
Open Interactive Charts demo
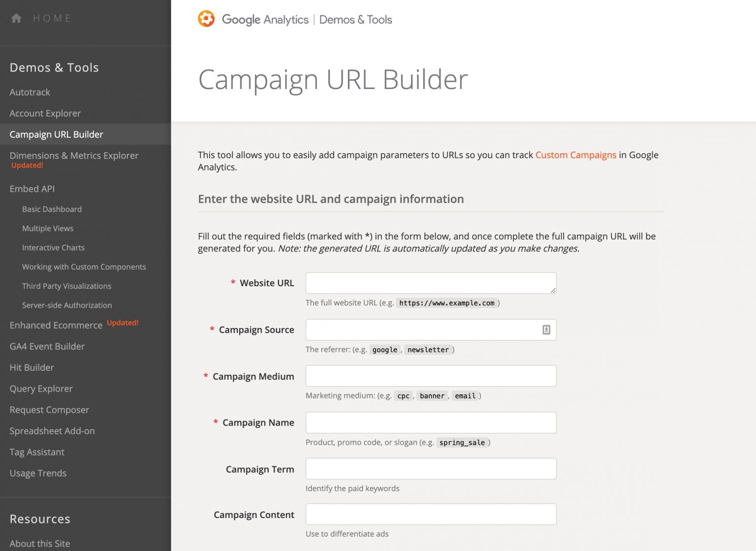[53, 248]
